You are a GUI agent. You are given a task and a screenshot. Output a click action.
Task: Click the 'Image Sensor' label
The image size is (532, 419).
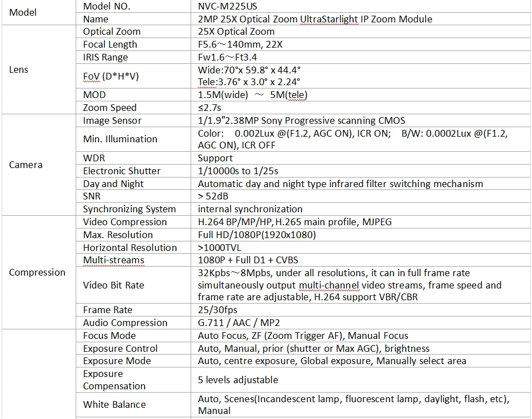pyautogui.click(x=112, y=120)
